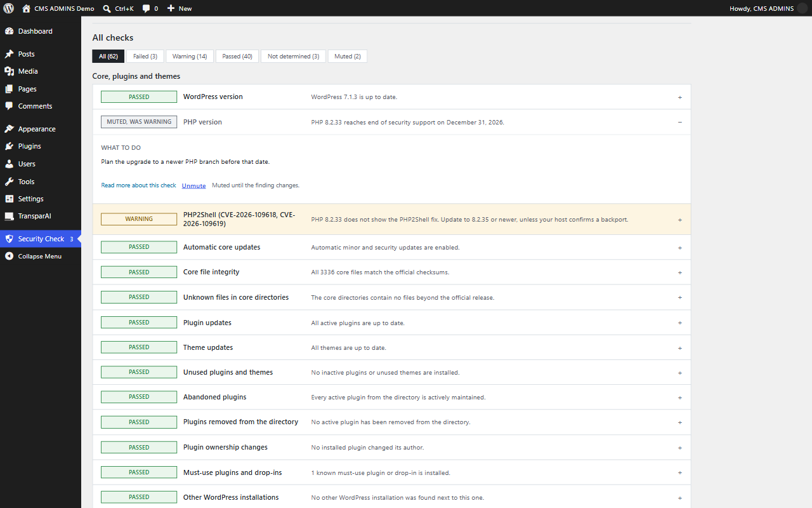The width and height of the screenshot is (812, 508).
Task: Click the Posts pushpin icon
Action: click(x=9, y=54)
